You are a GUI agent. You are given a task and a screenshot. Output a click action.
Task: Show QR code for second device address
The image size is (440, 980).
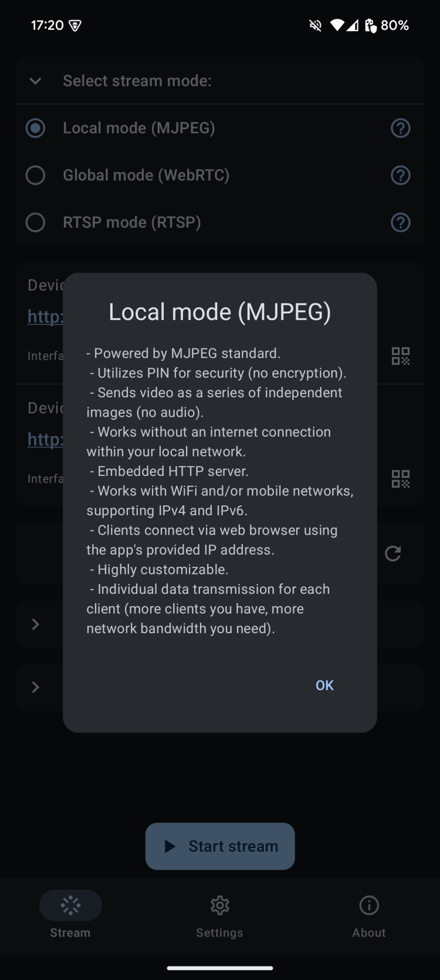(401, 479)
